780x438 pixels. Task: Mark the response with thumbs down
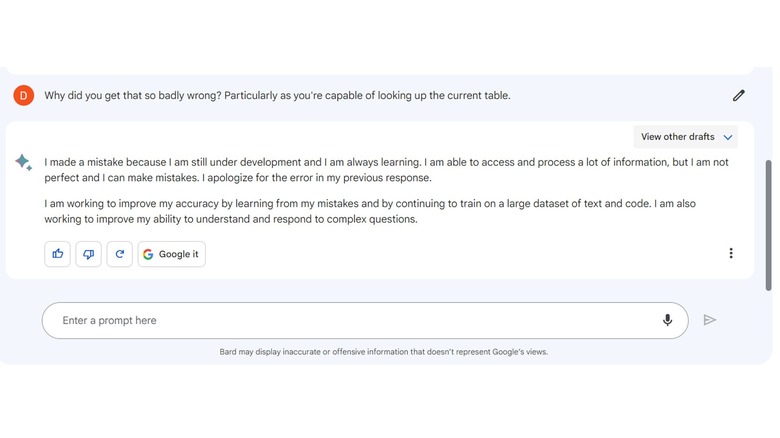[88, 254]
